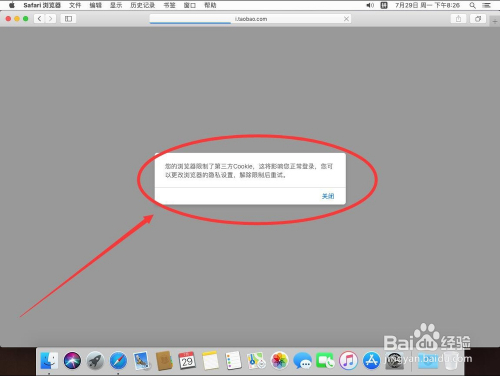
Task: Open the 帮助 menu
Action: tap(210, 5)
